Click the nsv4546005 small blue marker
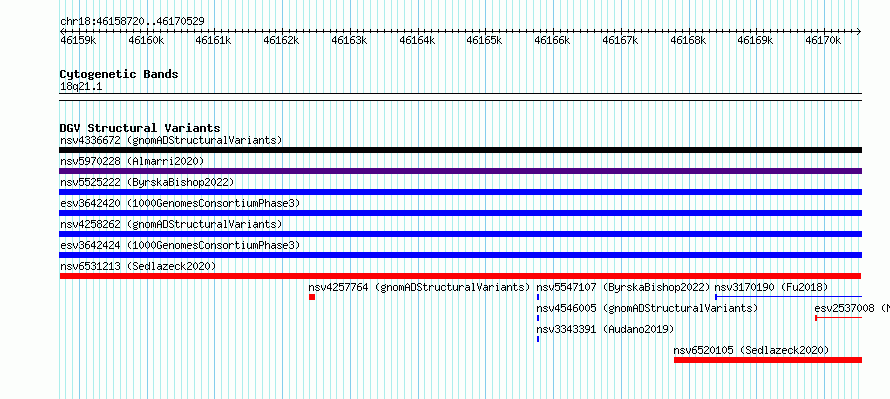 (x=538, y=318)
